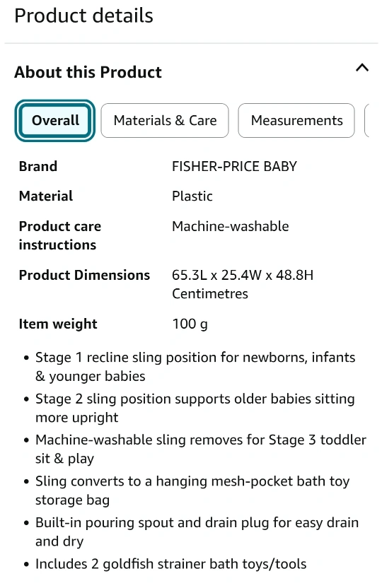Click the 65.3L x 25.4W dimensions value

coord(243,284)
